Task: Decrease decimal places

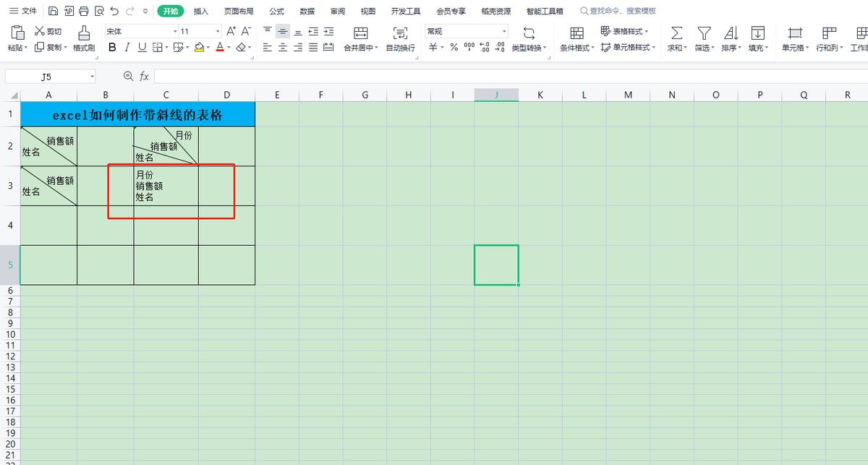Action: coord(499,47)
